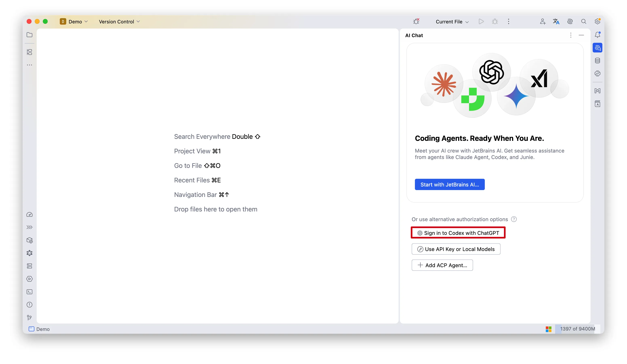Screen dimensions: 627x364
Task: Click the bug icon with red X
Action: (416, 21)
